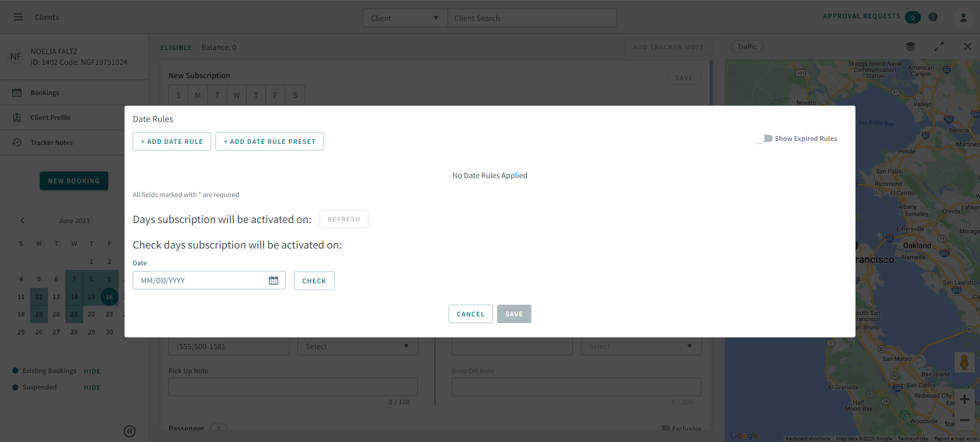Viewport: 980px width, 442px height.
Task: Click Save in New Subscription panel
Action: [684, 78]
